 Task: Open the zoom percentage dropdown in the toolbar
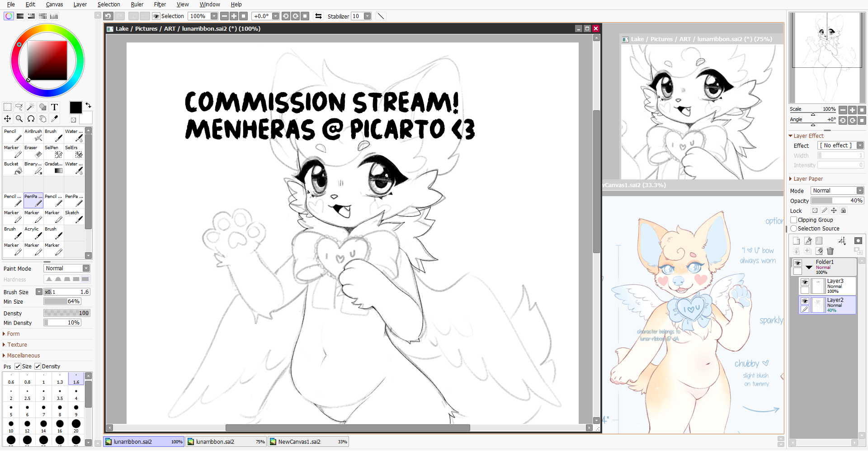[214, 16]
